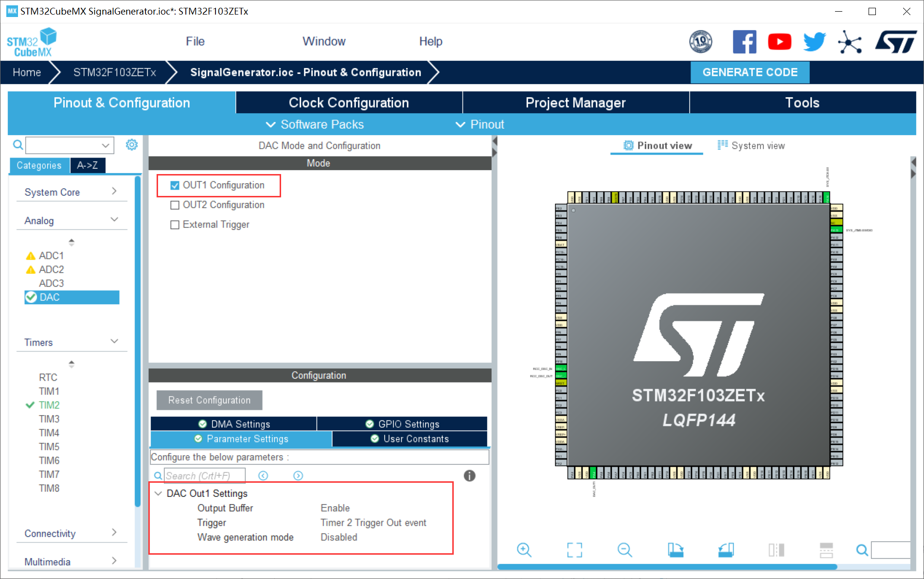
Task: Open the ST Twitter icon
Action: 815,42
